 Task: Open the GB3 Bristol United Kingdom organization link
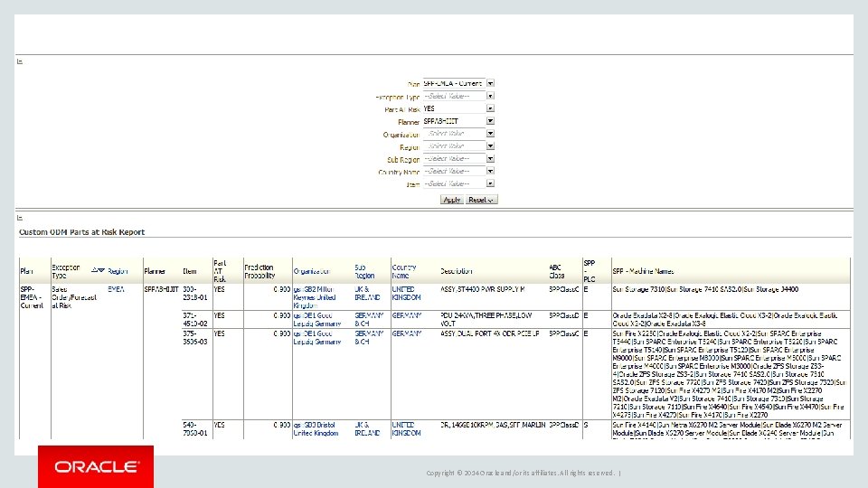pos(316,428)
